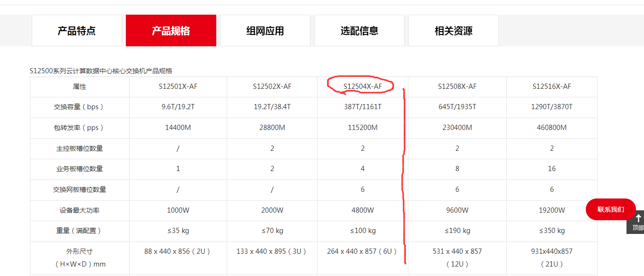The image size is (644, 276).
Task: Click the S12500系列 table caption text
Action: click(x=101, y=71)
